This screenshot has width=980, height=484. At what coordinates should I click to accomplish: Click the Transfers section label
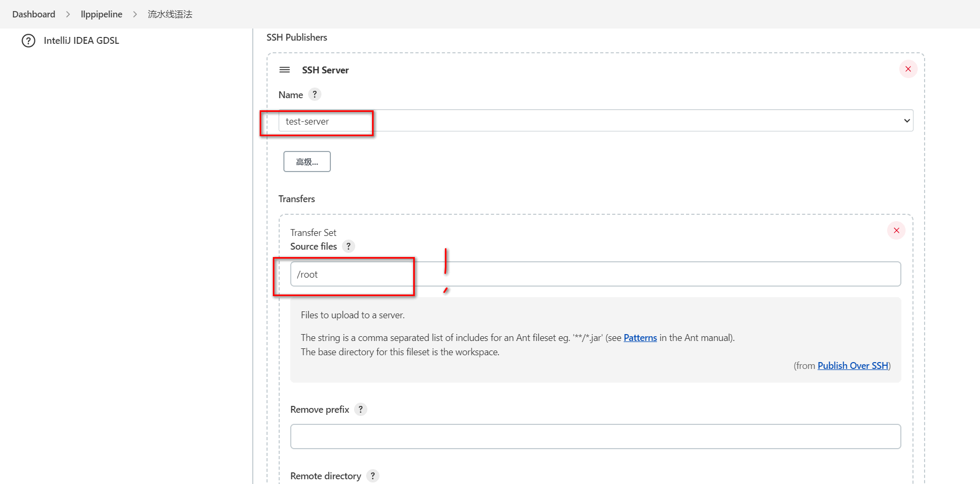(x=297, y=199)
